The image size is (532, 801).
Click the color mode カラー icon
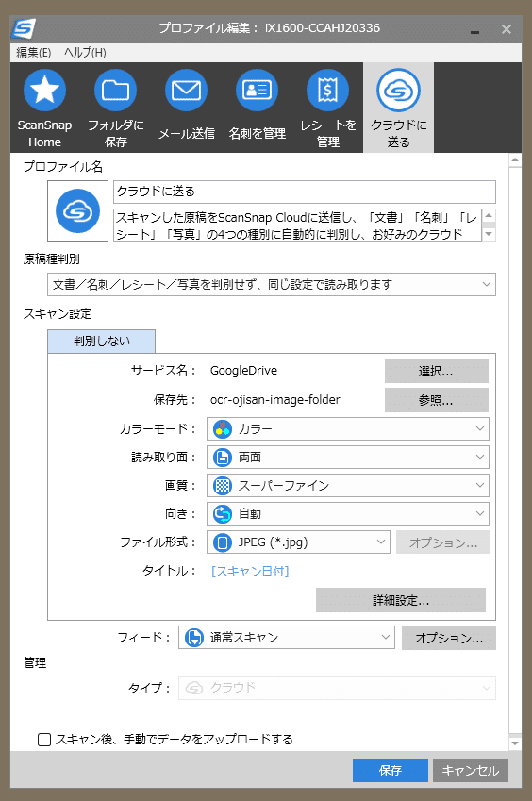click(222, 429)
